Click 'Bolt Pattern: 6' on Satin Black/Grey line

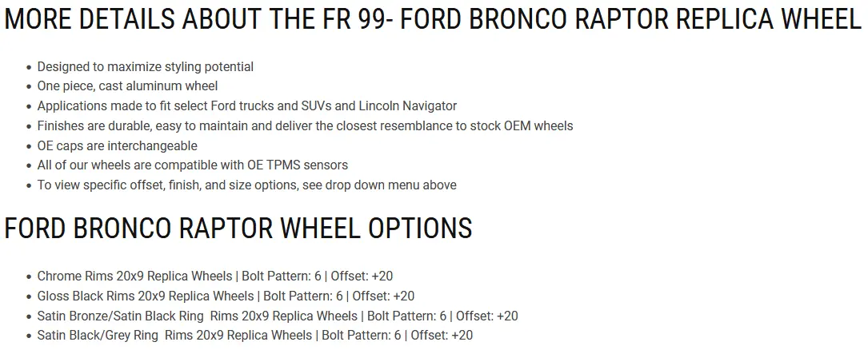[x=362, y=335]
